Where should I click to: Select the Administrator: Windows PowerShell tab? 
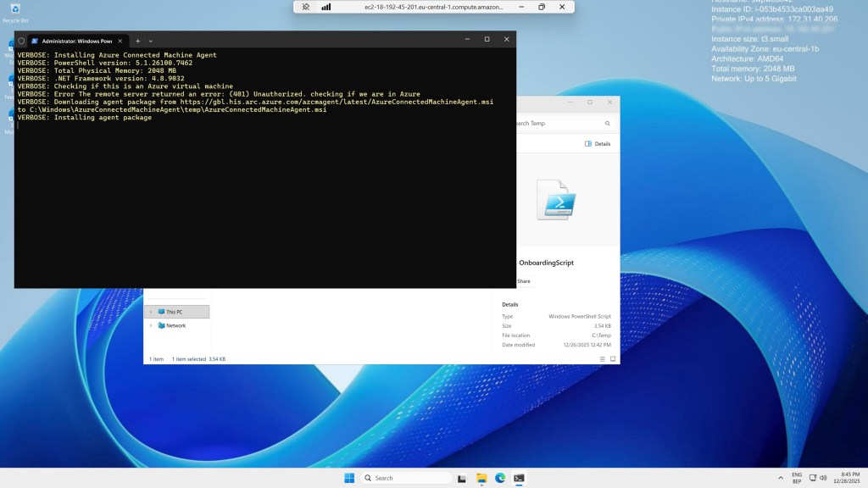click(76, 40)
